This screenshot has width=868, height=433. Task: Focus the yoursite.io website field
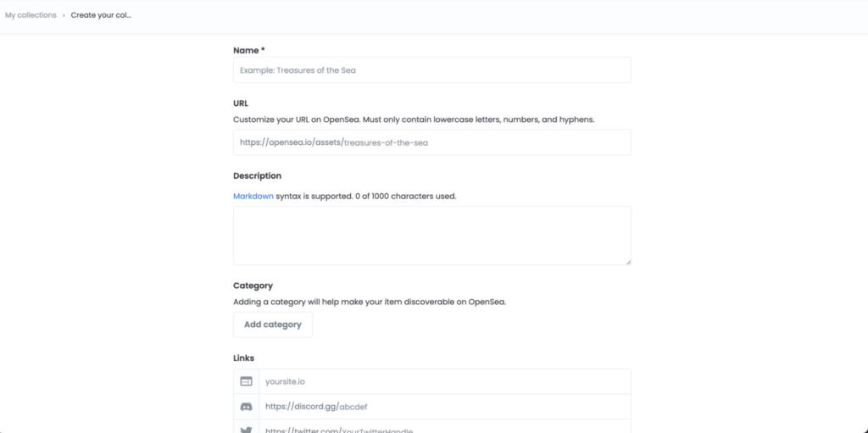point(445,381)
